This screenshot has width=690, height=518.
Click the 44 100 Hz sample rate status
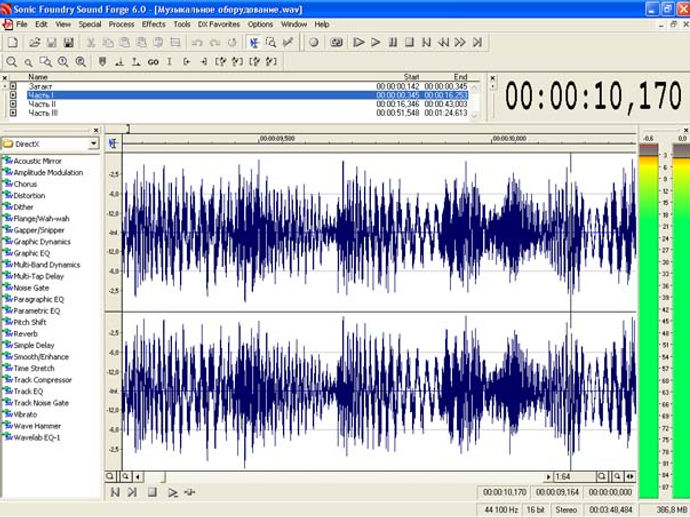click(x=500, y=510)
